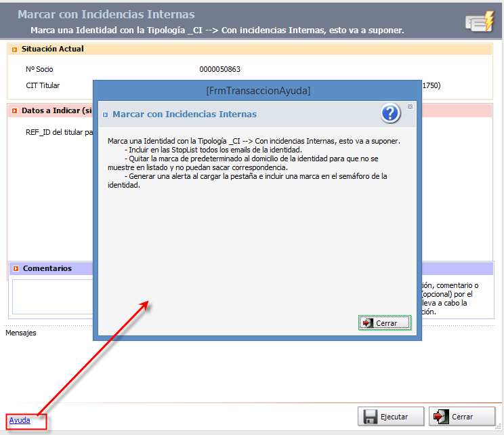Click inside the Comentarios text field
The height and width of the screenshot is (435, 504).
click(53, 297)
